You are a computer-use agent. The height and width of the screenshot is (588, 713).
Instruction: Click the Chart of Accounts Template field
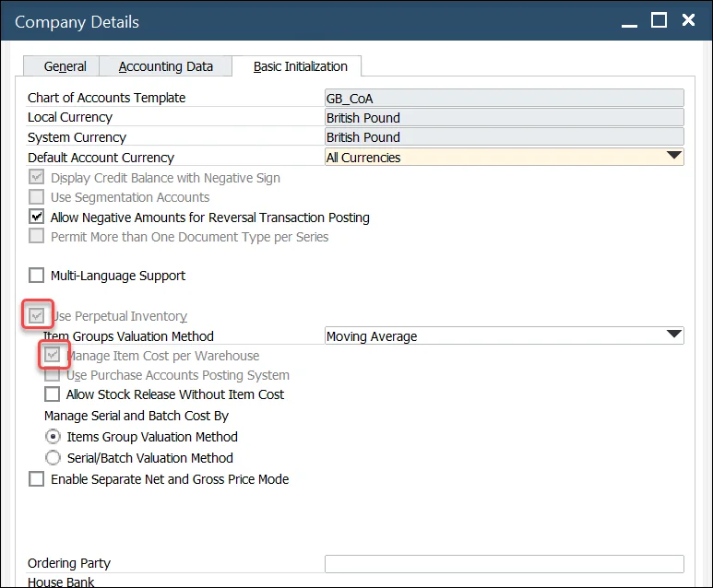pos(504,98)
